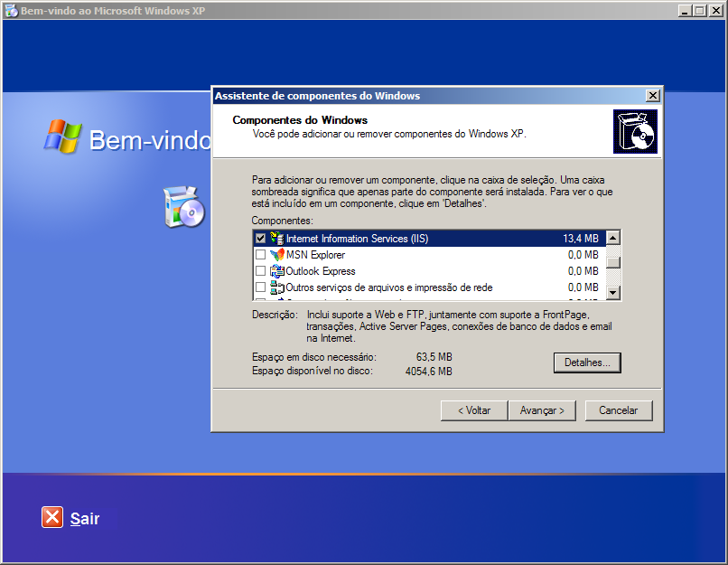Select the Internet Information Services (IIS) row
This screenshot has width=728, height=565.
pos(429,239)
